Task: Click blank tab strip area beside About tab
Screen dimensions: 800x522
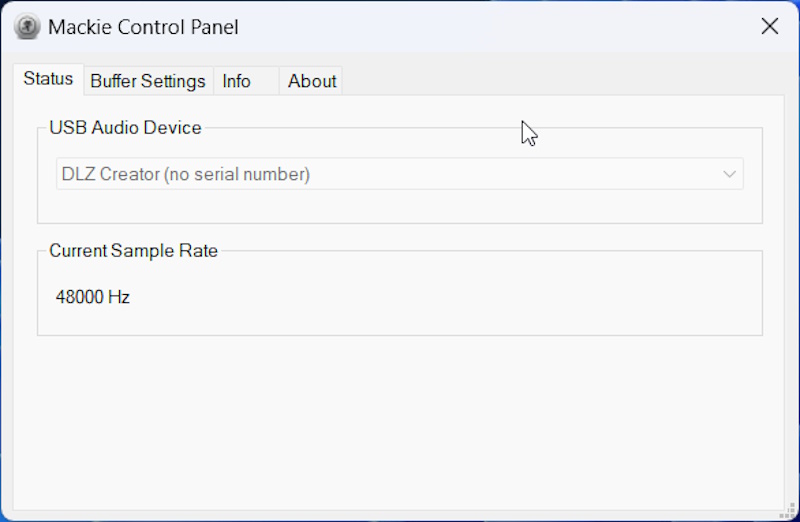Action: pyautogui.click(x=561, y=81)
